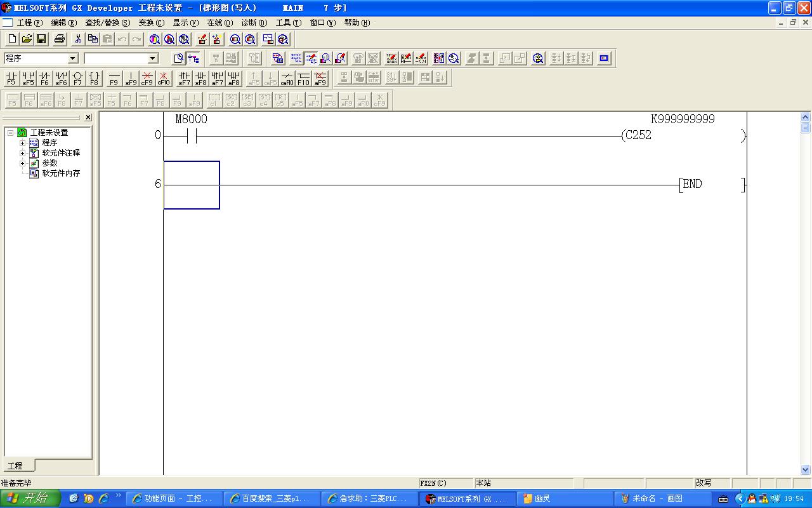This screenshot has height=508, width=812.
Task: Open an existing project with folder icon
Action: tap(27, 39)
